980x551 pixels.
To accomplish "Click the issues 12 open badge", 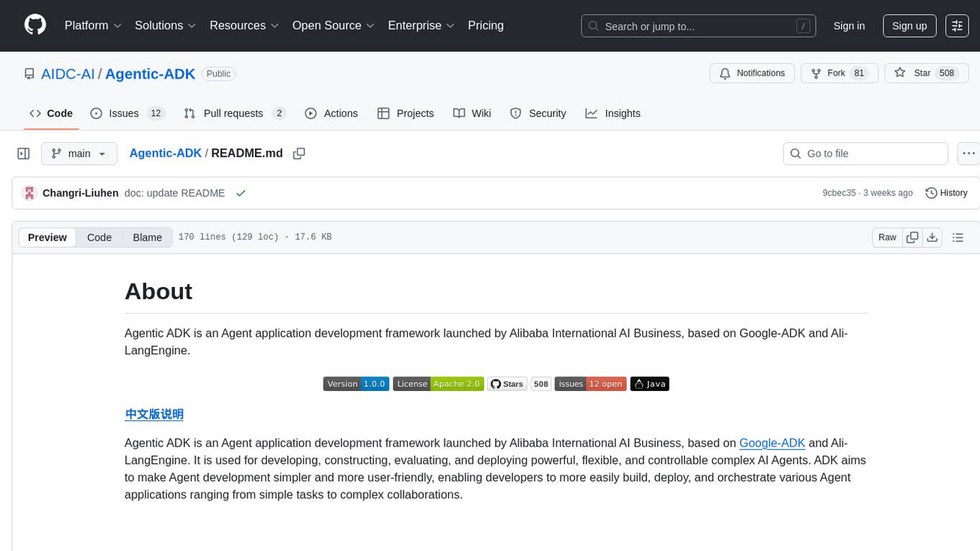I will [x=590, y=384].
